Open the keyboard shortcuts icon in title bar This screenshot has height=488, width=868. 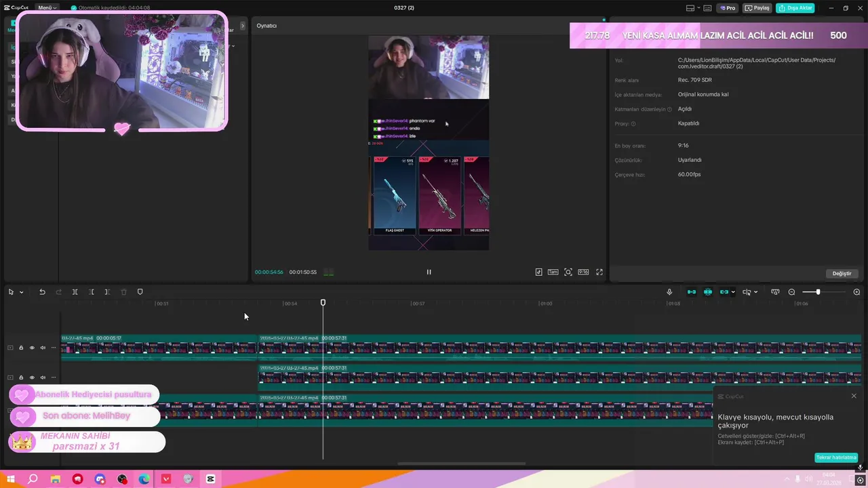[707, 8]
